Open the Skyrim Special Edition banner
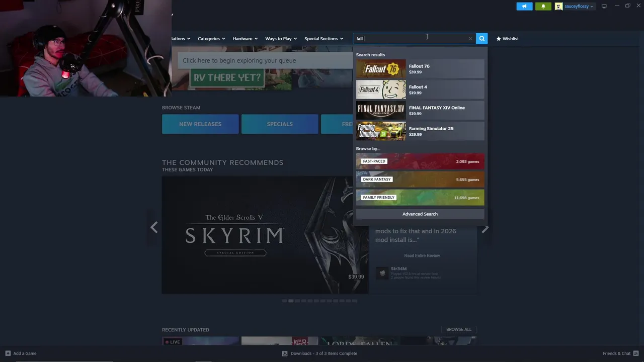This screenshot has height=362, width=644. tap(265, 235)
